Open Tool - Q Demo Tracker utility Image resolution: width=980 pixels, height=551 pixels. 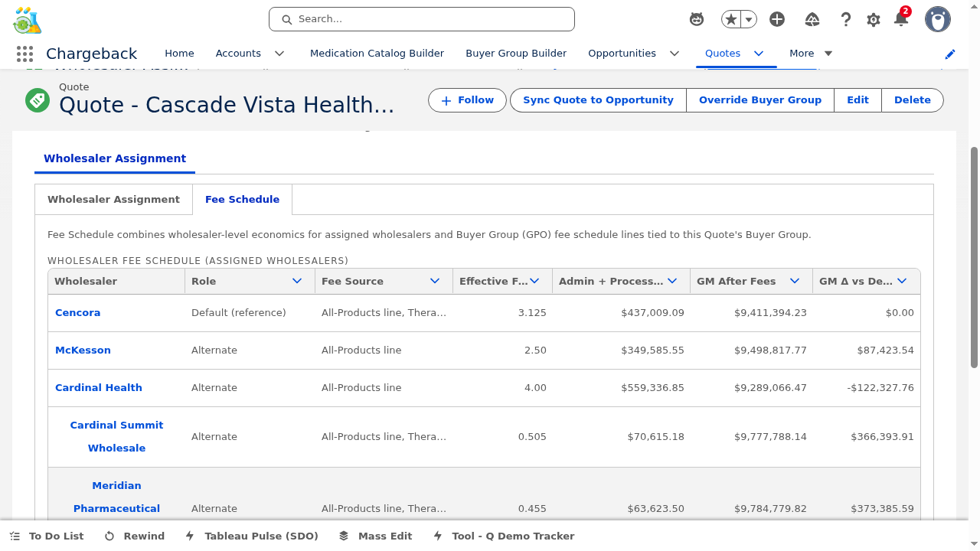(x=504, y=536)
